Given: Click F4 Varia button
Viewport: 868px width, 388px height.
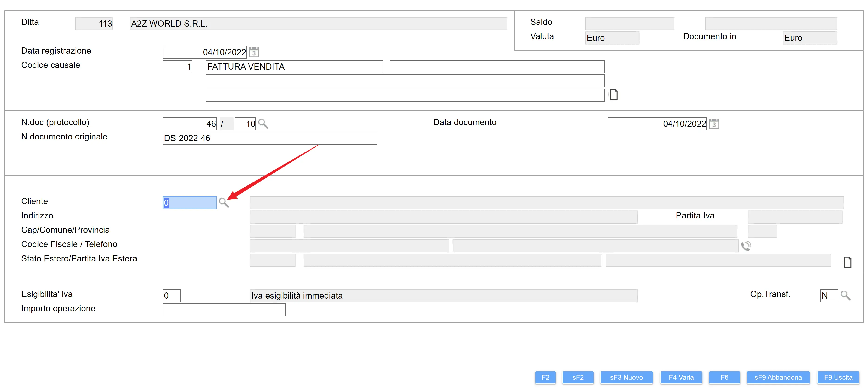Looking at the screenshot, I should [x=681, y=377].
